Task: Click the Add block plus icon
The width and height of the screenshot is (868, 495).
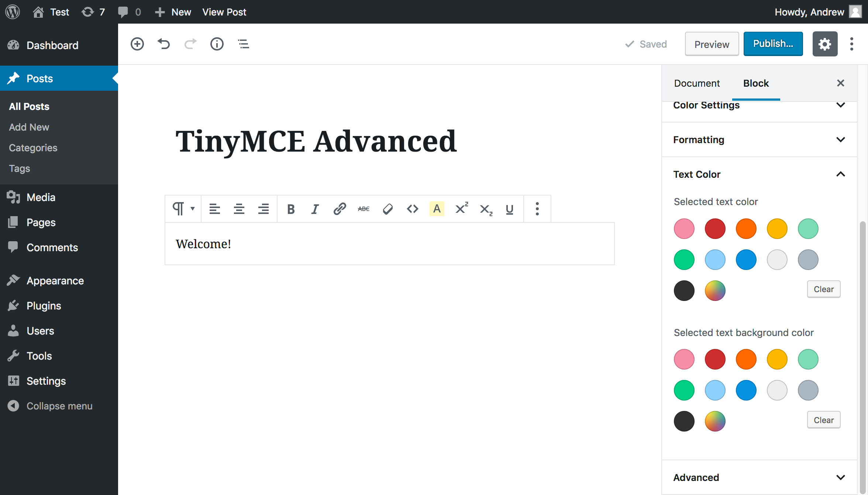Action: point(137,44)
